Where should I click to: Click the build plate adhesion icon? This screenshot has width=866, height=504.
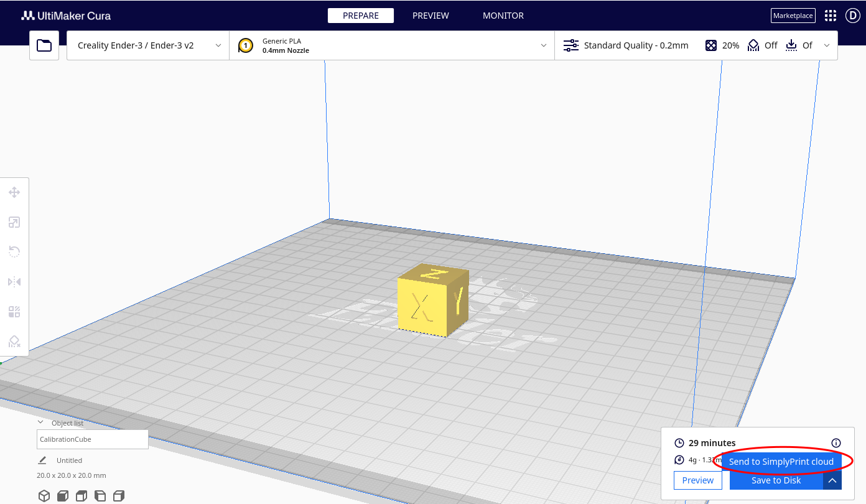point(791,45)
